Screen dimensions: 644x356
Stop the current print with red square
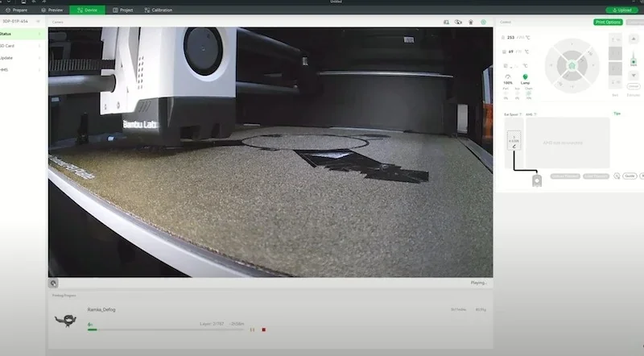pyautogui.click(x=264, y=329)
